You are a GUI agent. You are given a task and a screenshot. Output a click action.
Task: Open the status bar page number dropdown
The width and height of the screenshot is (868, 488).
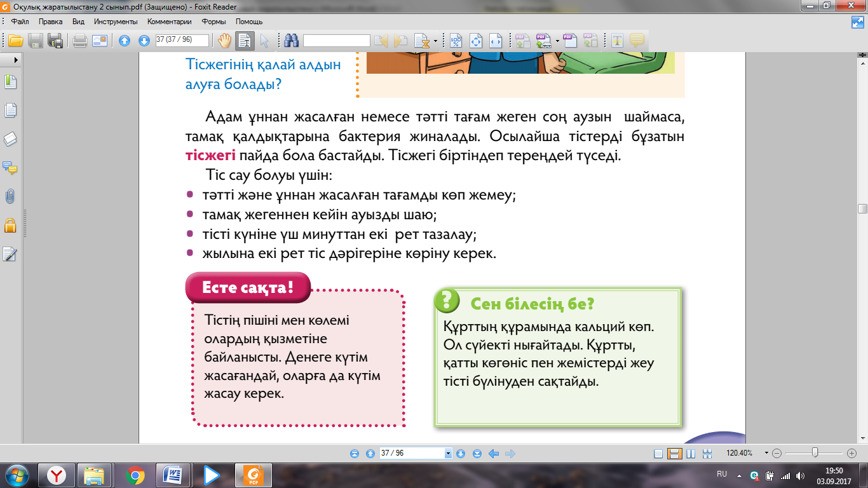point(448,454)
